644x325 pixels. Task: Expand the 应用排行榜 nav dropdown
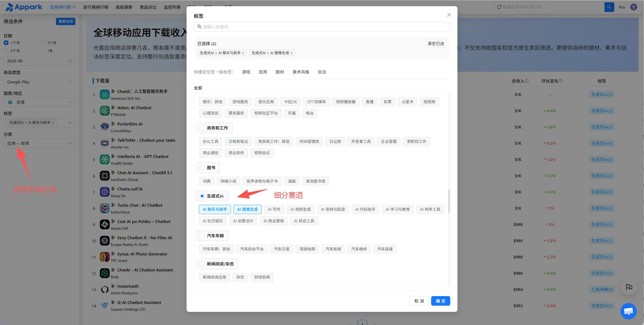pos(63,7)
